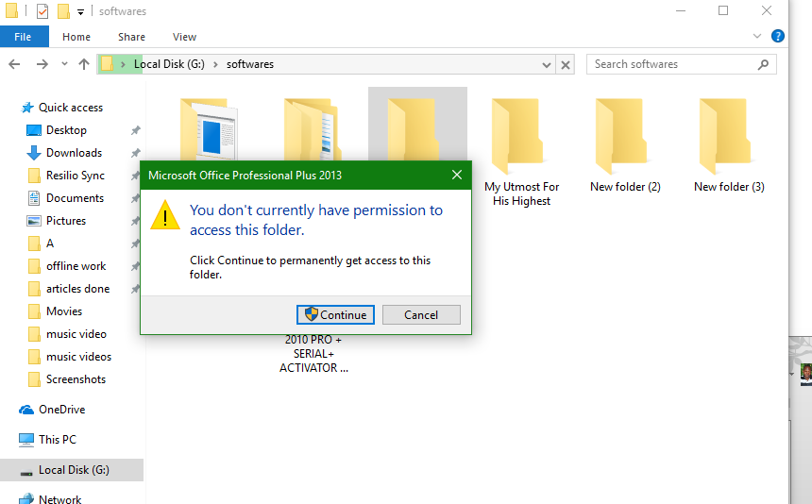Screen dimensions: 812x504
Task: Click the Quick access star icon
Action: point(27,108)
